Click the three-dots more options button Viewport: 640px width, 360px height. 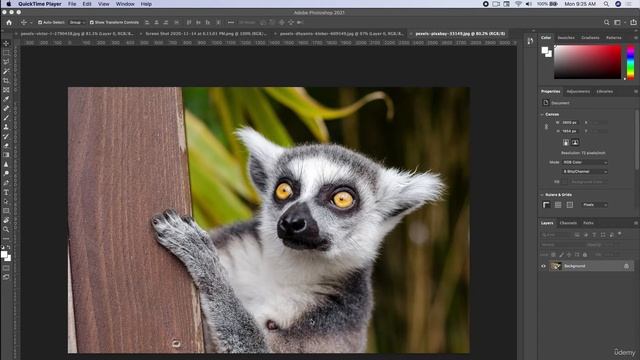(x=231, y=22)
